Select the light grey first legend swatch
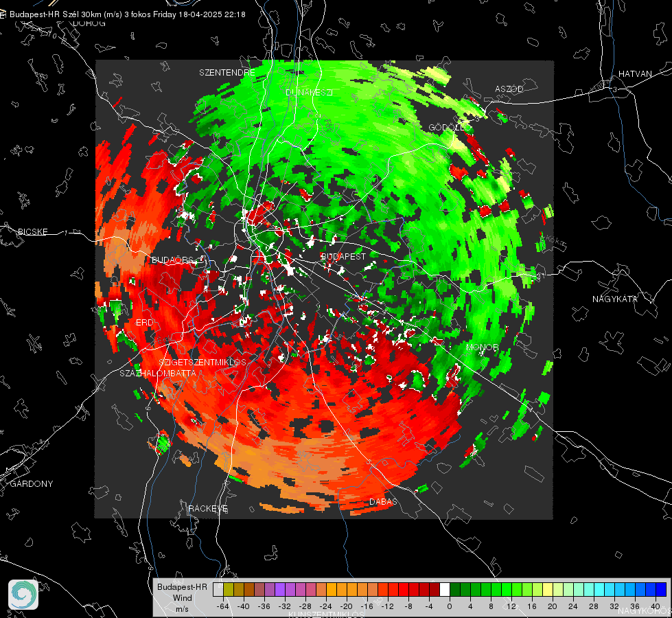The image size is (672, 618). pyautogui.click(x=218, y=590)
